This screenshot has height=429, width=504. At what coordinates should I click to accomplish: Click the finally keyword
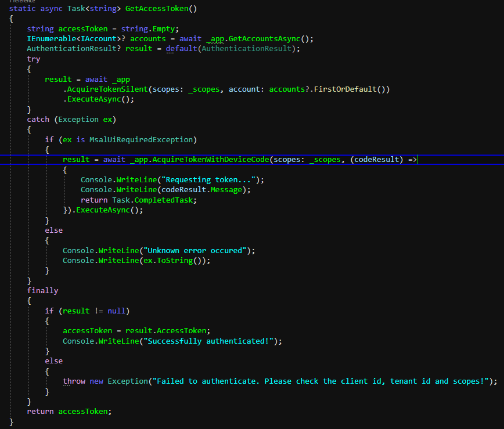pyautogui.click(x=42, y=290)
